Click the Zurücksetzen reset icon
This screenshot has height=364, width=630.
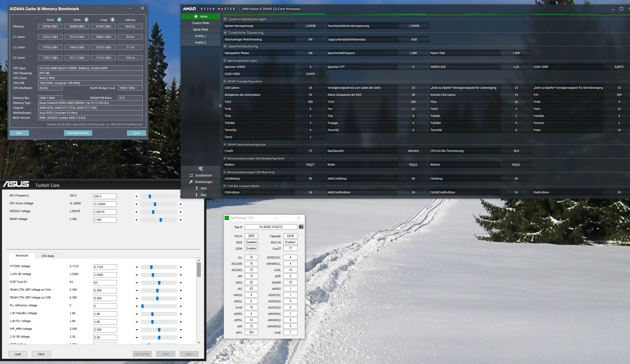pyautogui.click(x=191, y=175)
